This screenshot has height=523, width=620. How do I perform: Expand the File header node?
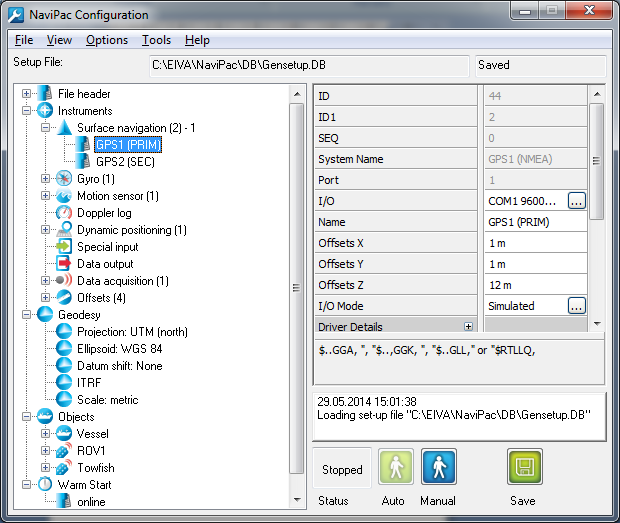tap(26, 94)
